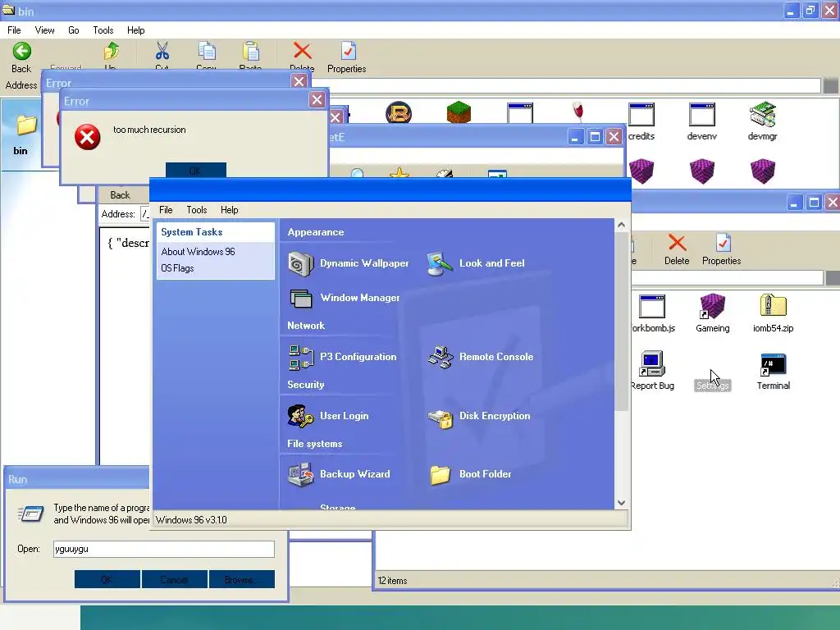Open Help menu in Settings window

tap(230, 210)
